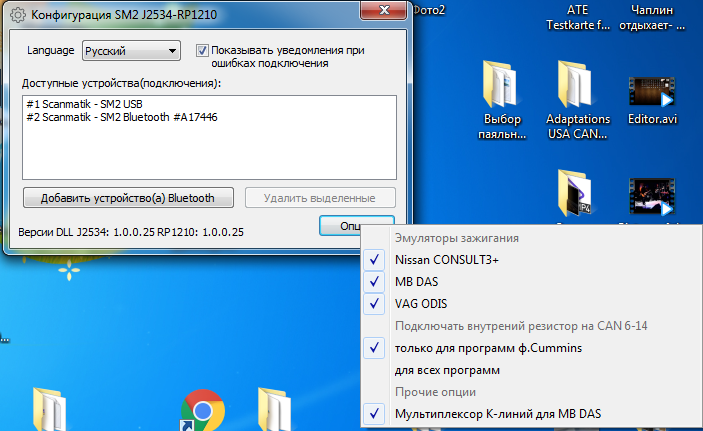Click the Версии DLL J2534 version text

pyautogui.click(x=131, y=232)
